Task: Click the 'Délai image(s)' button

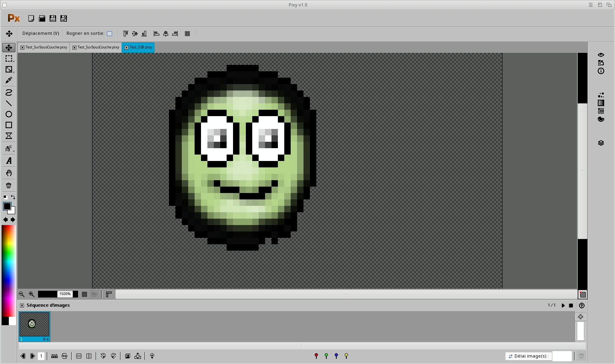Action: [528, 356]
